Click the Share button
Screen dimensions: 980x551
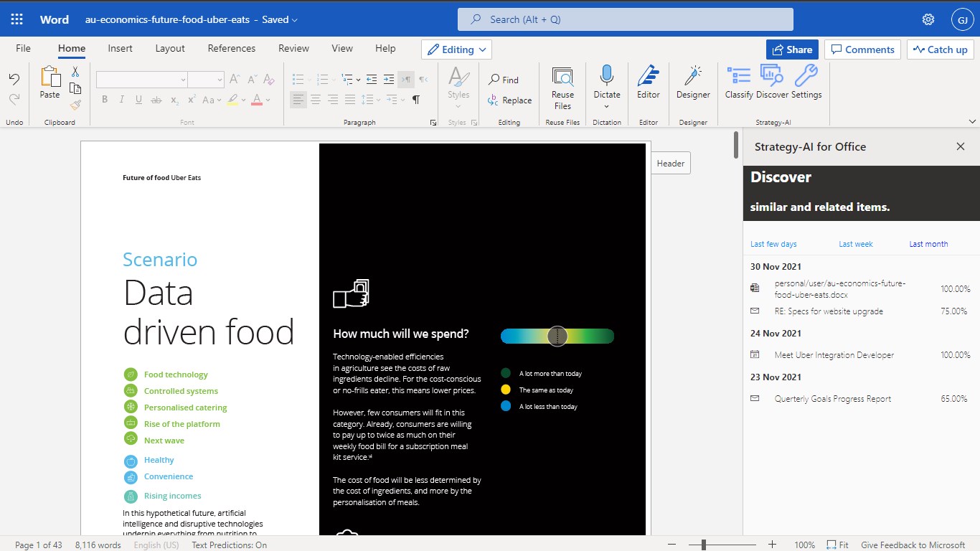pos(792,50)
